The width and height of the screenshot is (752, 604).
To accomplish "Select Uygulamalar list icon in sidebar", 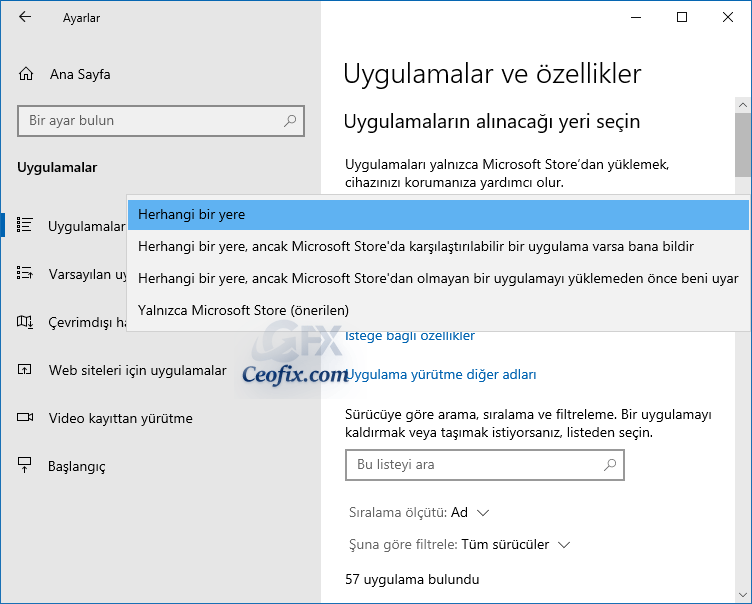I will click(24, 225).
